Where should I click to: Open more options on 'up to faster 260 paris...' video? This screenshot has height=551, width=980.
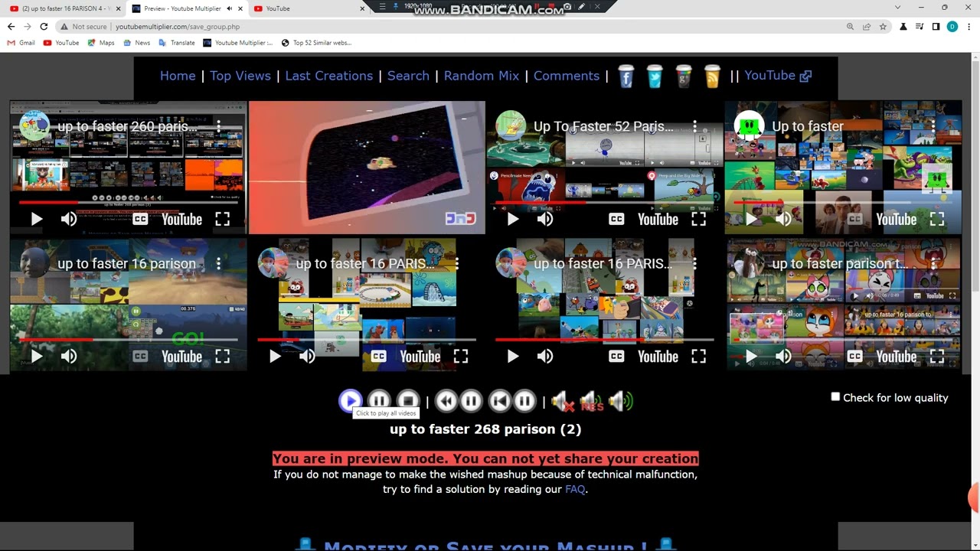point(218,126)
